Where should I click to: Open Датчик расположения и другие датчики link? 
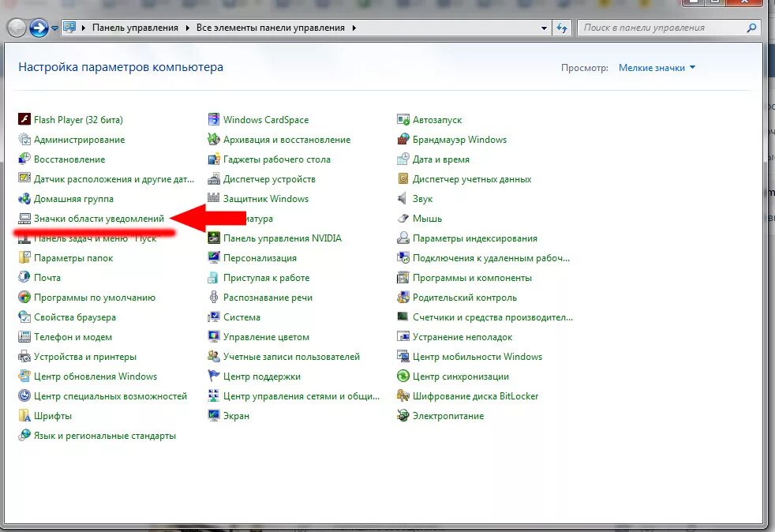pos(114,179)
